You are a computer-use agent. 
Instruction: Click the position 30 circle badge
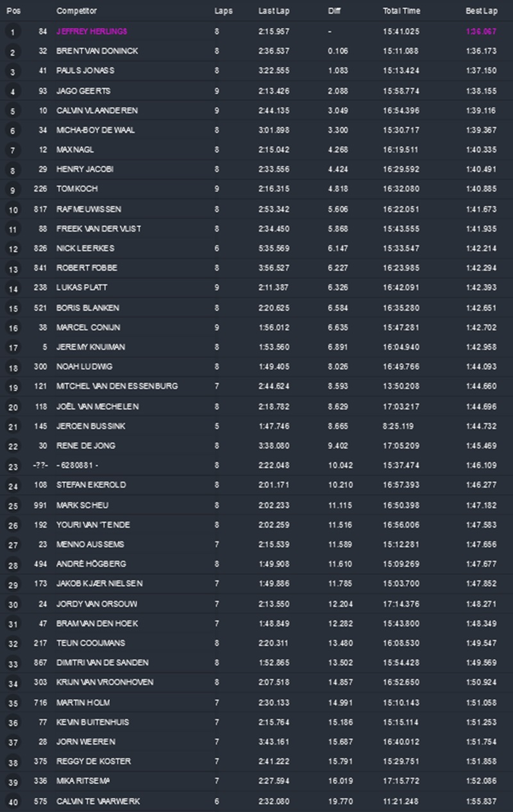[13, 604]
